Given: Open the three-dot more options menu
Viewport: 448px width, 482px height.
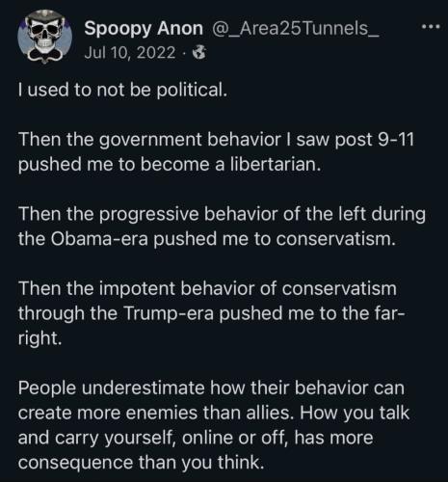Looking at the screenshot, I should coord(431,27).
